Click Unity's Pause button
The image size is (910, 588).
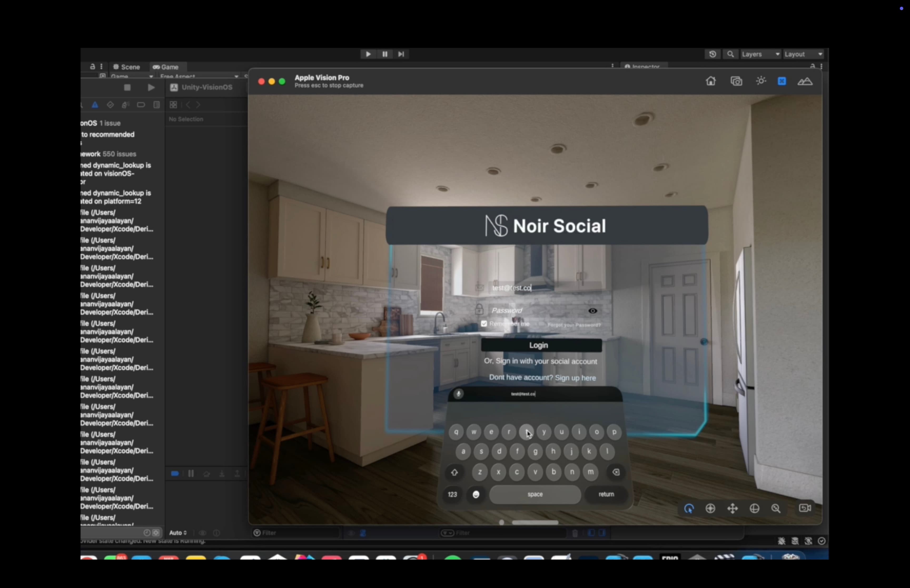(384, 54)
